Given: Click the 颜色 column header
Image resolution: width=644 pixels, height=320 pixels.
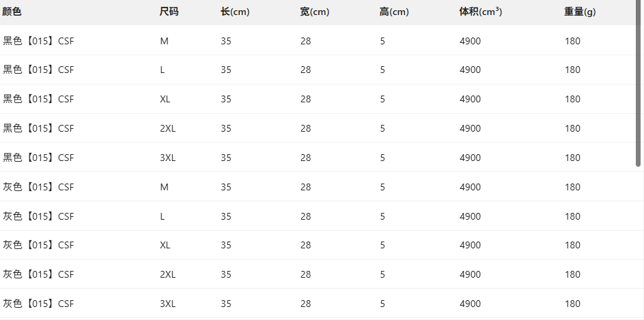Looking at the screenshot, I should (x=12, y=12).
